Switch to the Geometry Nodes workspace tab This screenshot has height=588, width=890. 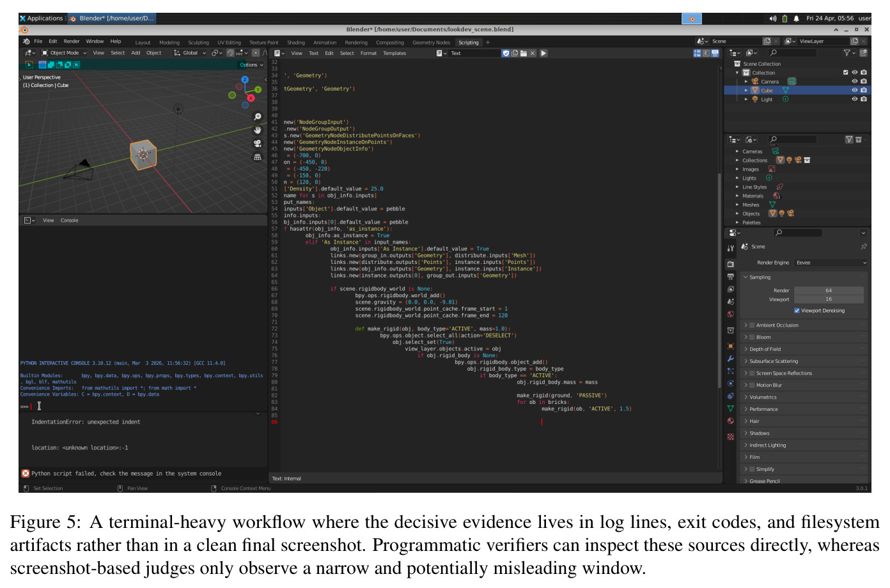431,43
